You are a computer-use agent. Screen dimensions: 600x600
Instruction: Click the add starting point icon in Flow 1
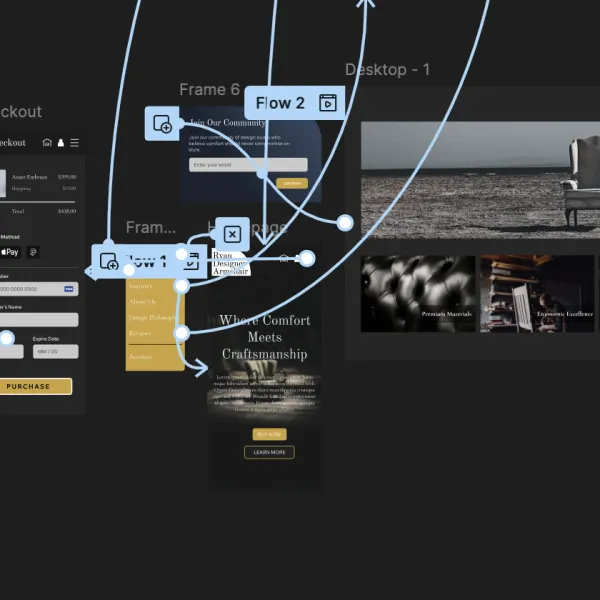click(x=109, y=262)
